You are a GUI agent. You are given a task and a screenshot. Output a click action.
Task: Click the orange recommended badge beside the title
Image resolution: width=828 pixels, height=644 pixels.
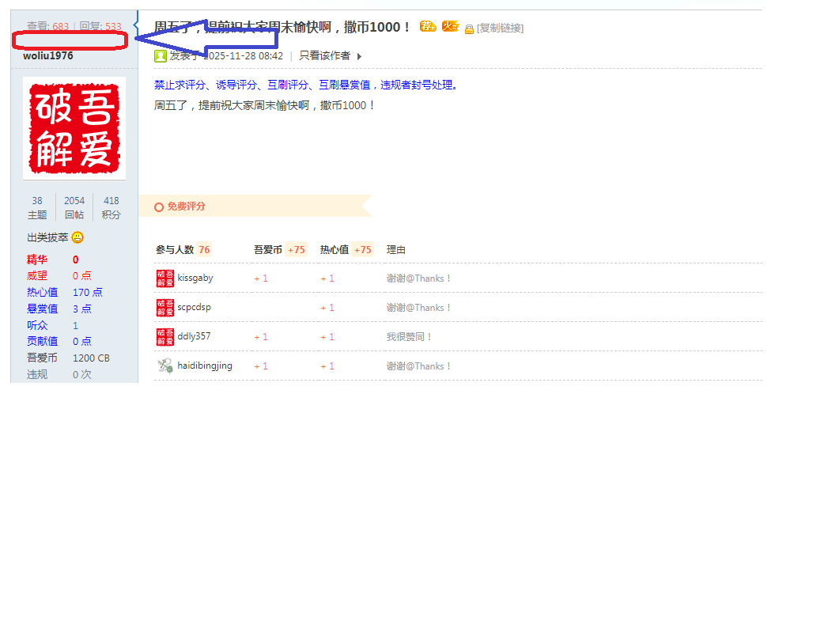428,26
